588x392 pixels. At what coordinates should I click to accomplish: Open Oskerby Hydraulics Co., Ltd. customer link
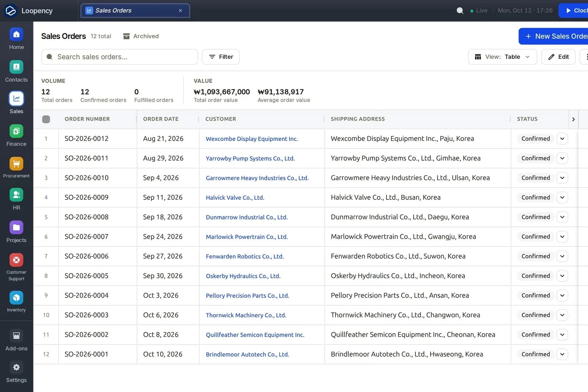243,276
